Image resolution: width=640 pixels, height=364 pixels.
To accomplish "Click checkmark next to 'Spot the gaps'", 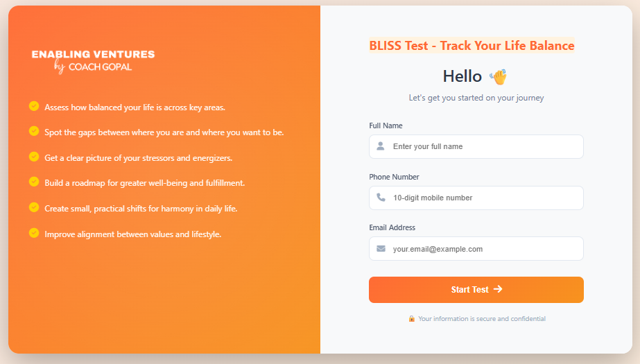I will [34, 131].
